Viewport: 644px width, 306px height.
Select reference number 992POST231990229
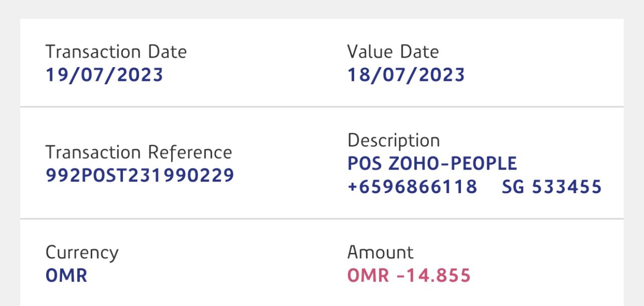click(139, 175)
